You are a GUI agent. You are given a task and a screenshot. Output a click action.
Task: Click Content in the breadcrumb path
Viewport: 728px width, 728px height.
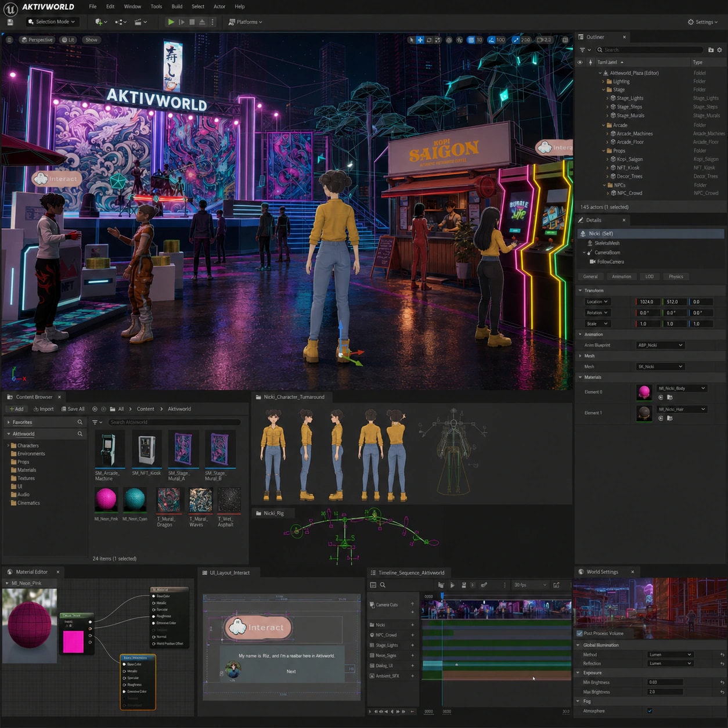click(x=145, y=409)
